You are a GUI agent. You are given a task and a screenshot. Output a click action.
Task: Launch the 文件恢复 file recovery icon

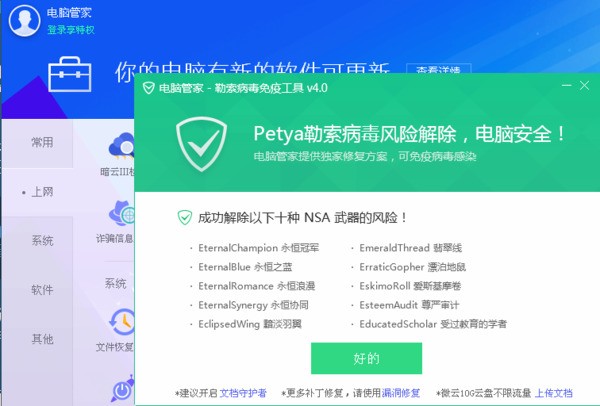click(x=122, y=322)
